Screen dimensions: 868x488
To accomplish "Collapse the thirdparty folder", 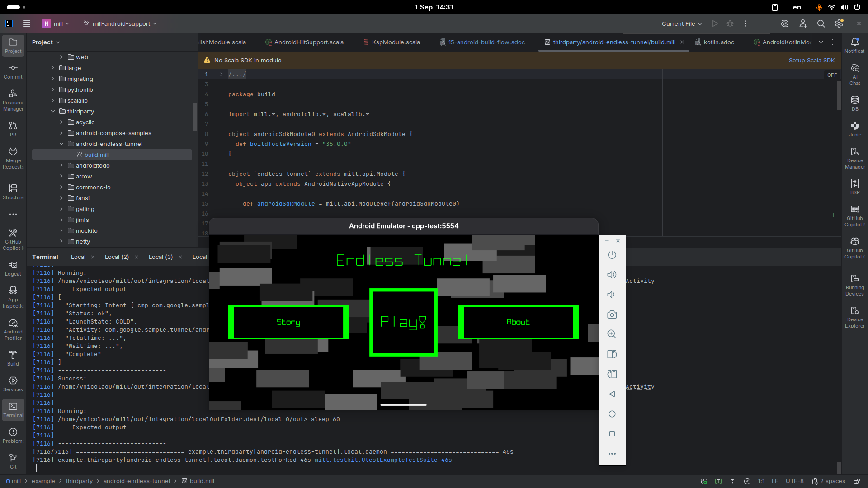I will (53, 111).
